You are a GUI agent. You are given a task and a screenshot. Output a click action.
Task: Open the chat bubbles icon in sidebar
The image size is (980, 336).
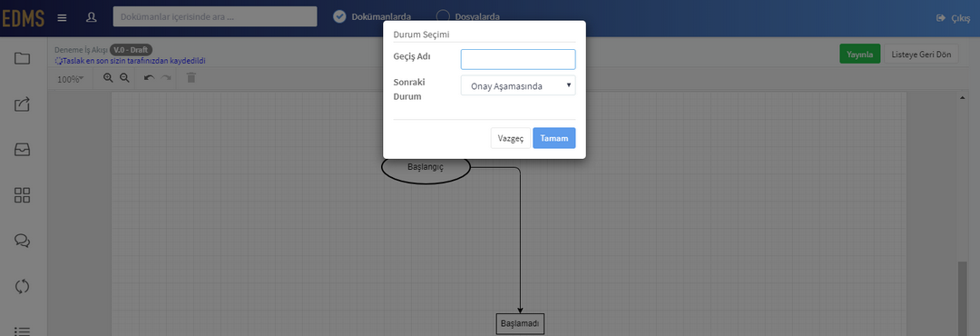(x=23, y=241)
